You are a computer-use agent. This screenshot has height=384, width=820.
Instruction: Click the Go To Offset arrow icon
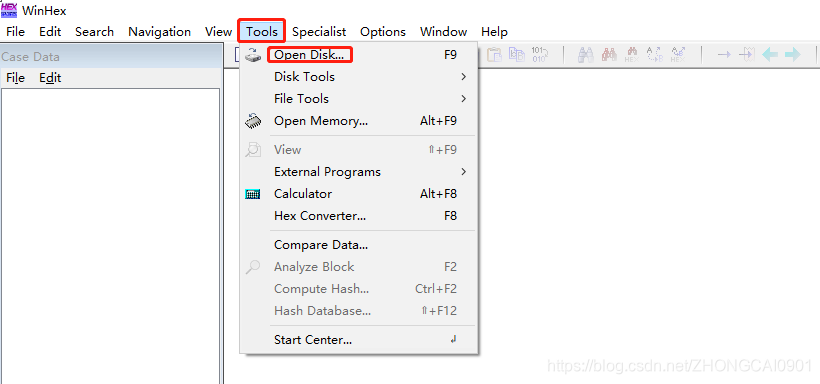pyautogui.click(x=724, y=54)
